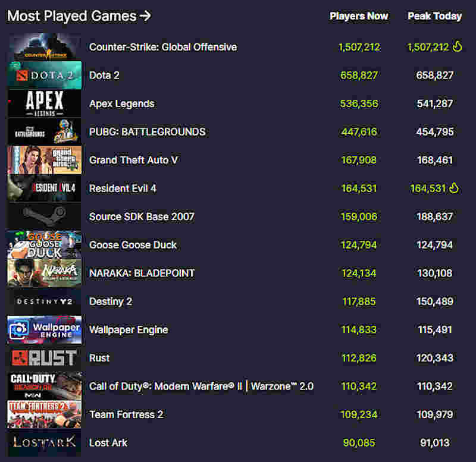Click the Goose Goose Duck title
The width and height of the screenshot is (476, 462).
(x=133, y=245)
